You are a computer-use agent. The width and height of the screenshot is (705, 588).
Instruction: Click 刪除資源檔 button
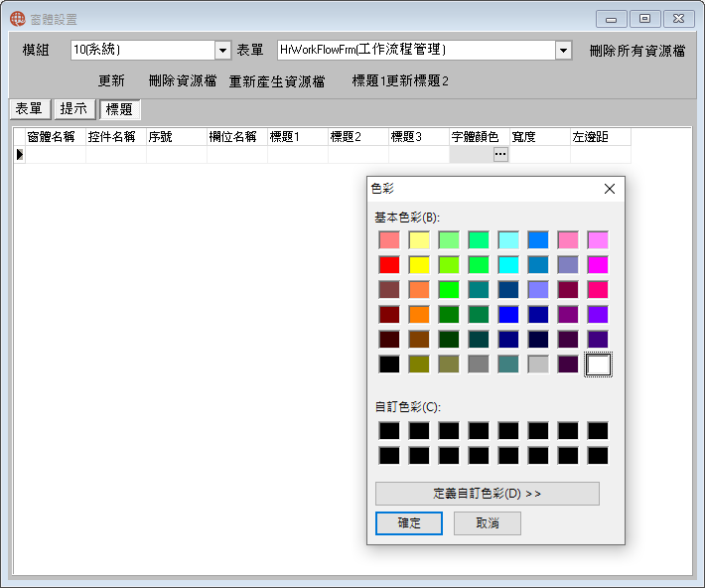[x=183, y=81]
